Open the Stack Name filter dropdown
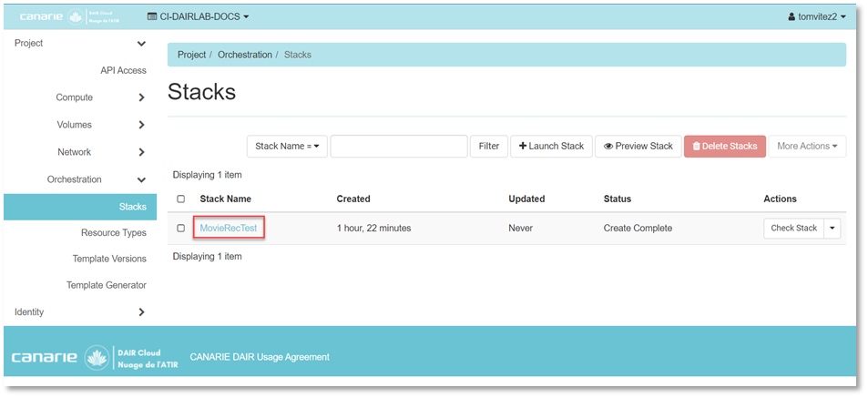 click(x=286, y=147)
